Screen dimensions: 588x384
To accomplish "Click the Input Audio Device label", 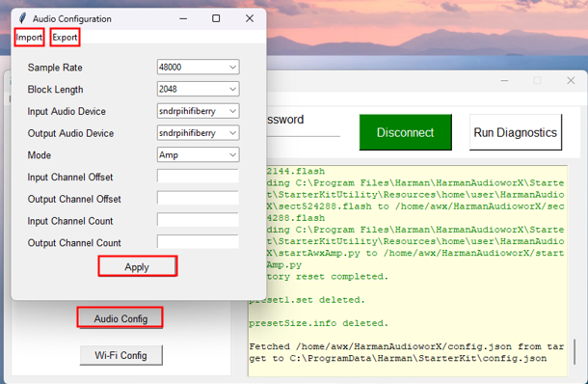I will [x=67, y=112].
